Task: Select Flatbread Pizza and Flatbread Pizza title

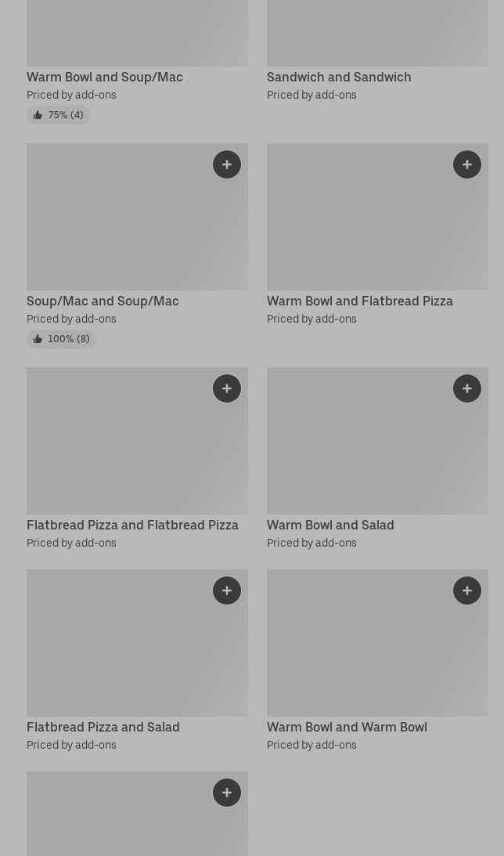Action: (x=132, y=525)
